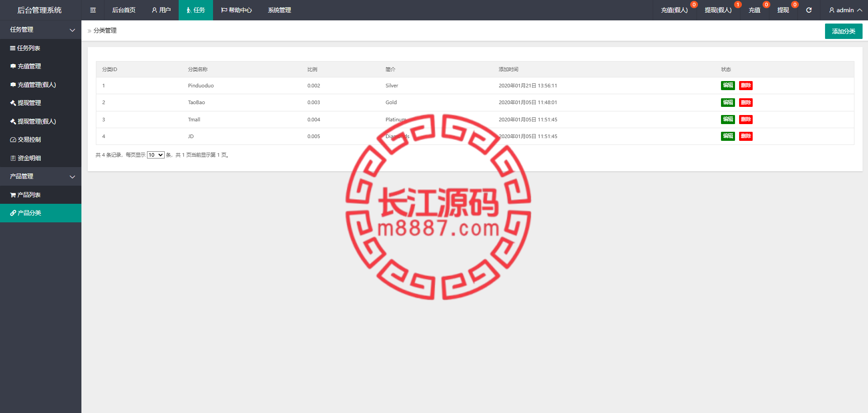Collapse the 产品管理 sidebar group
Image resolution: width=868 pixels, height=413 pixels.
[41, 176]
